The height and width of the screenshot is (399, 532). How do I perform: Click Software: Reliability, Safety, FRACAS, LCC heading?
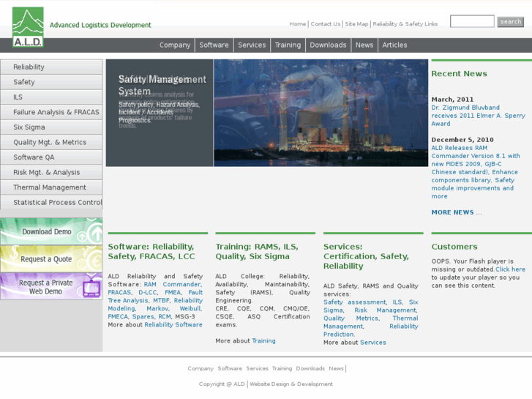tap(151, 252)
